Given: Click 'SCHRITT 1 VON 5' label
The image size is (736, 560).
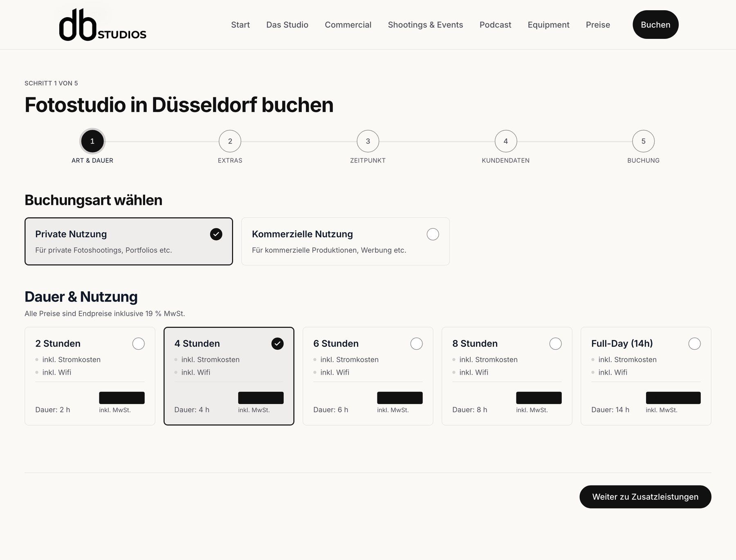Looking at the screenshot, I should (51, 83).
